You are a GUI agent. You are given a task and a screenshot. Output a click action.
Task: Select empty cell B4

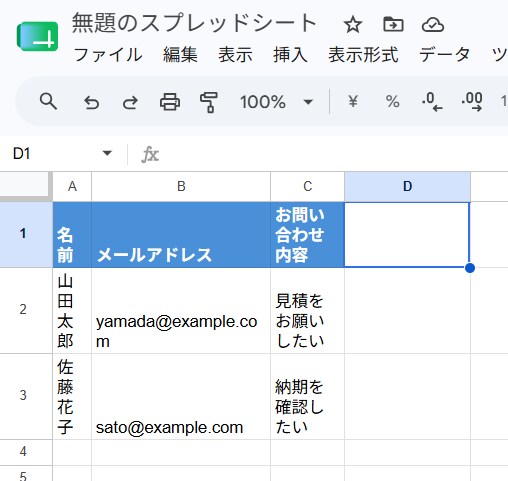pos(181,452)
